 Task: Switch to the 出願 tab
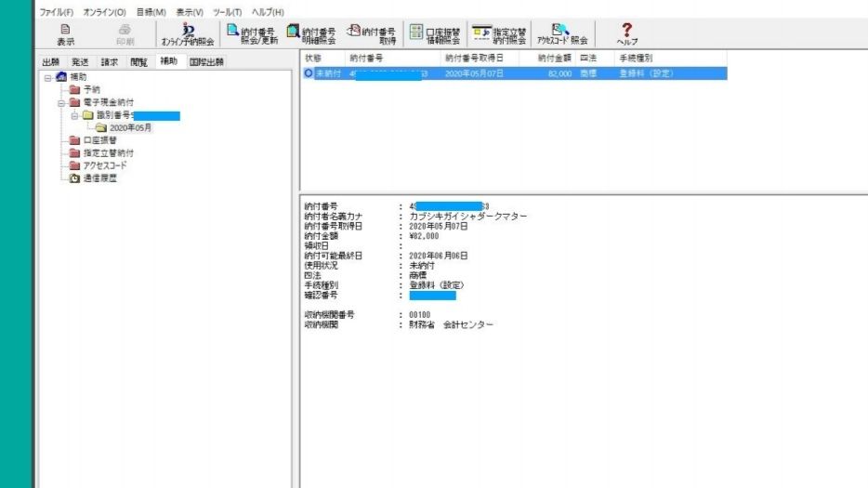(x=51, y=61)
